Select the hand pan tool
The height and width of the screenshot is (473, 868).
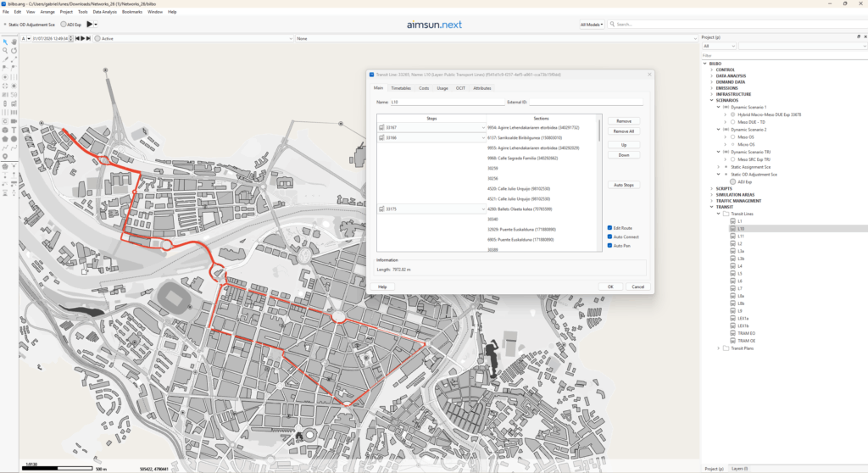click(x=14, y=42)
